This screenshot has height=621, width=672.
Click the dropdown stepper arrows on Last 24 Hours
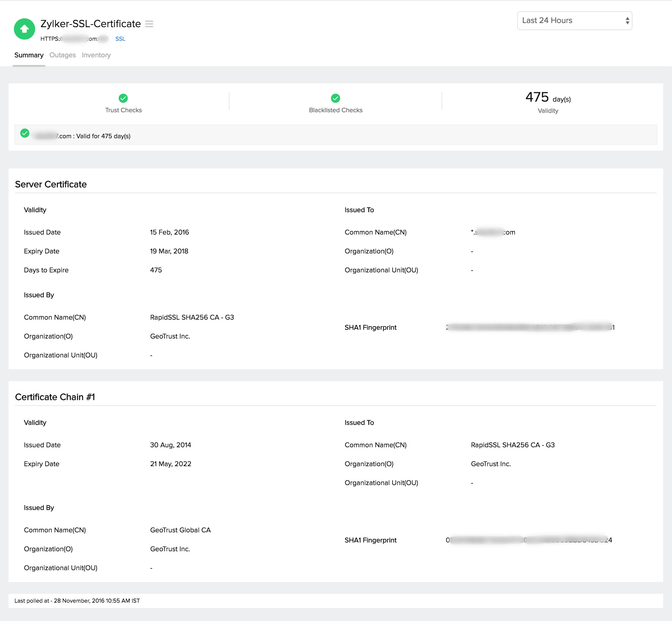click(627, 20)
